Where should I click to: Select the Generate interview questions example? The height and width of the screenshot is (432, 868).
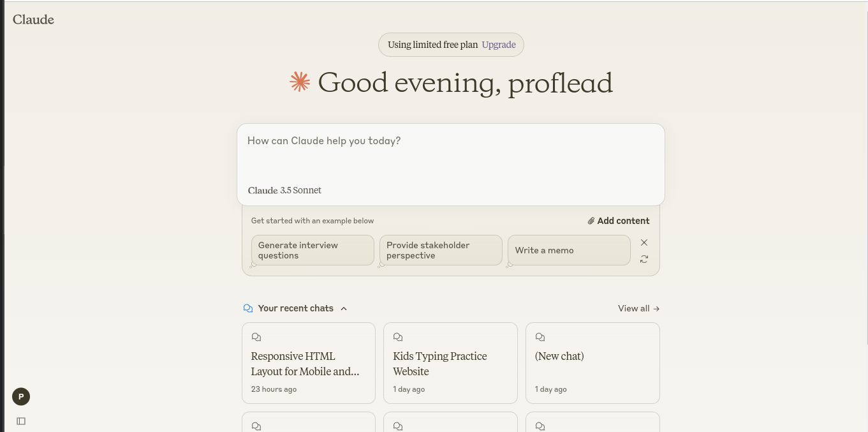(313, 250)
